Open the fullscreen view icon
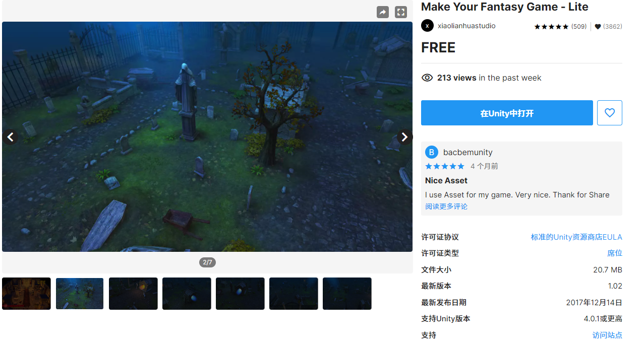The height and width of the screenshot is (346, 644). point(401,12)
